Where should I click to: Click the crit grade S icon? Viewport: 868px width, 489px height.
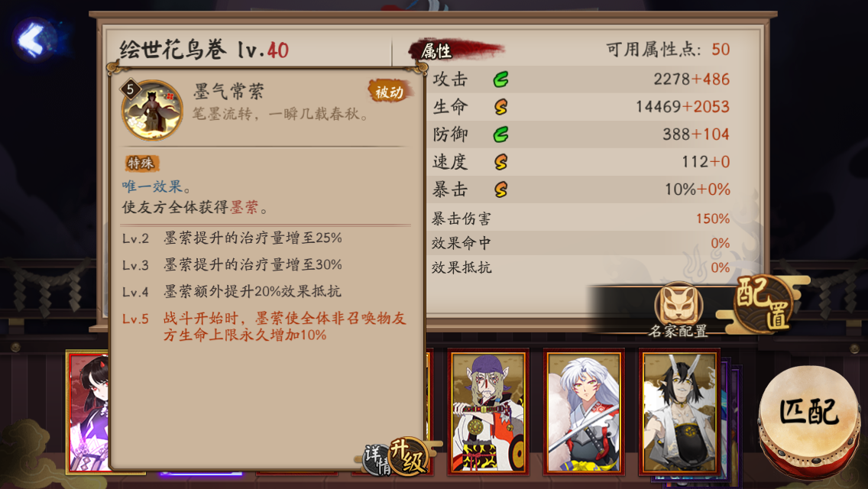click(500, 189)
